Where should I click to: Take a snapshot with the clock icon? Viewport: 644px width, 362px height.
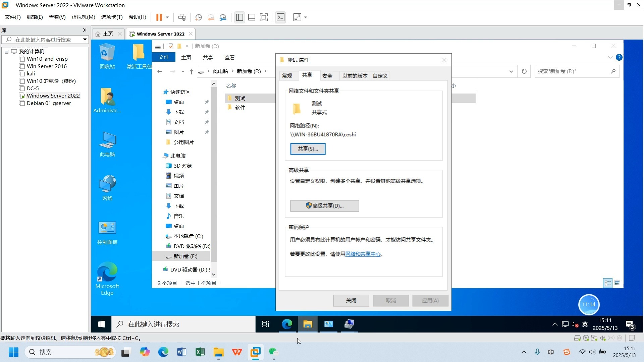[x=199, y=17]
